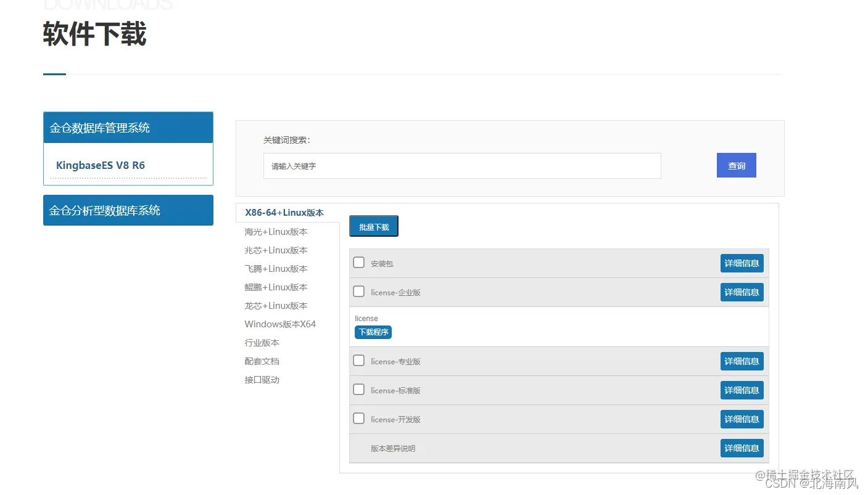Tick the license-专业版 checkbox
Screen dimensions: 868x495
(x=358, y=361)
